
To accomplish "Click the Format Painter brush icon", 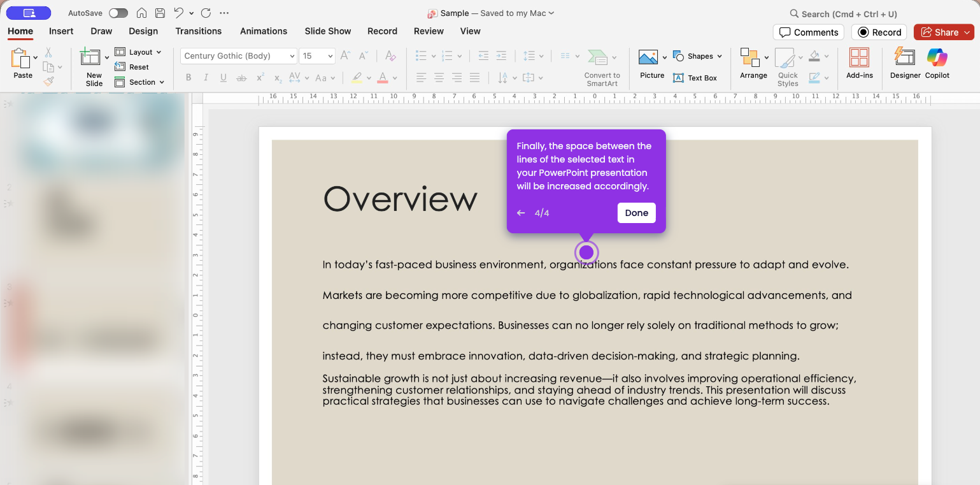I will pyautogui.click(x=48, y=81).
